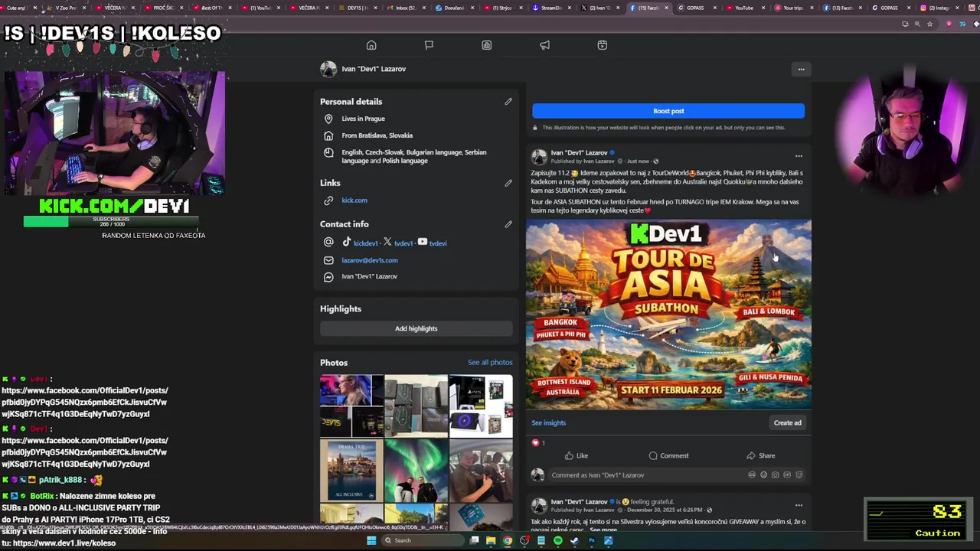Open the Facebook Home icon in top navigation
The width and height of the screenshot is (980, 551).
(371, 45)
